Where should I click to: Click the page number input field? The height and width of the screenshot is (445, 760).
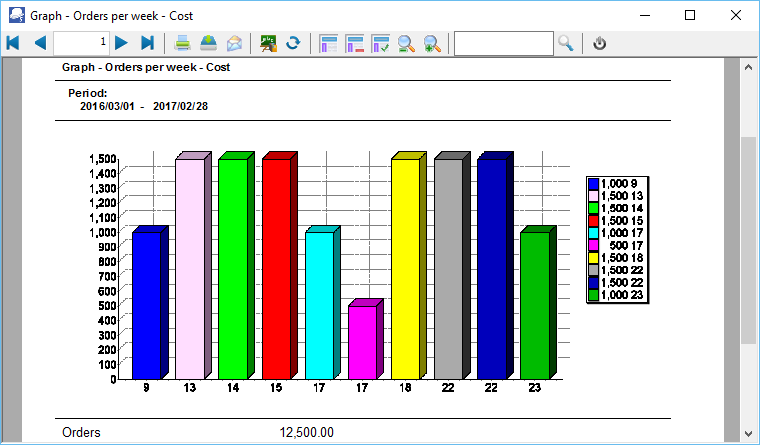tap(81, 43)
